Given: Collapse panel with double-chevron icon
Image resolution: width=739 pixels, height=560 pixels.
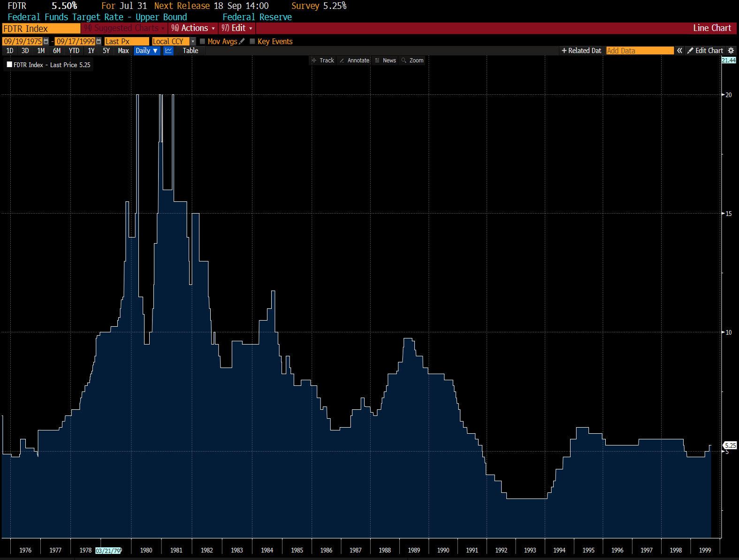Looking at the screenshot, I should click(679, 50).
